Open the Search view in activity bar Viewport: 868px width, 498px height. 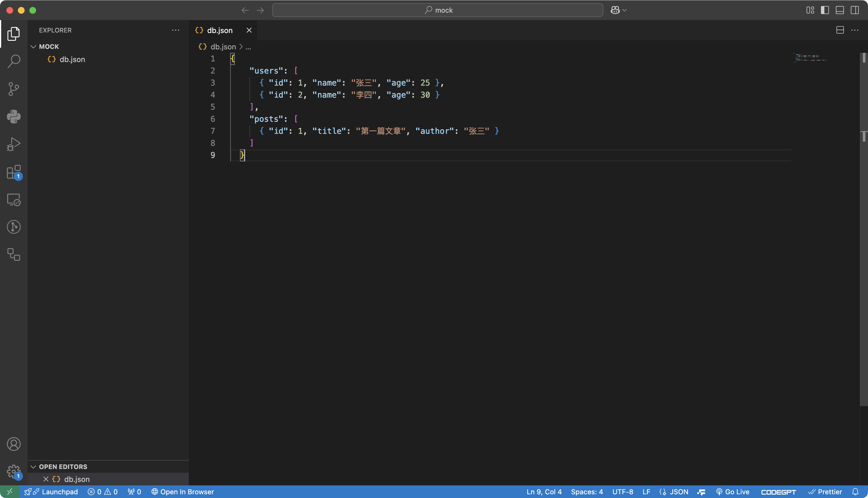(x=14, y=61)
